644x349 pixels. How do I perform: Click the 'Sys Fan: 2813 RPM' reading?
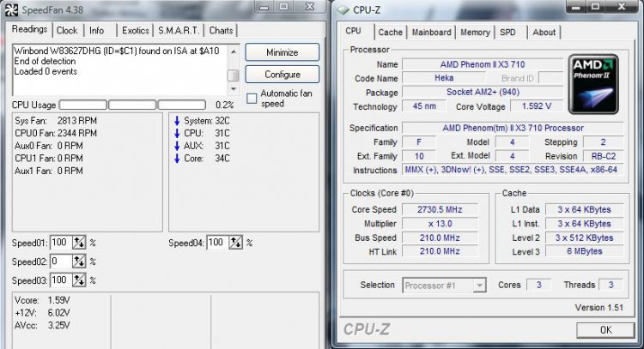pos(56,121)
